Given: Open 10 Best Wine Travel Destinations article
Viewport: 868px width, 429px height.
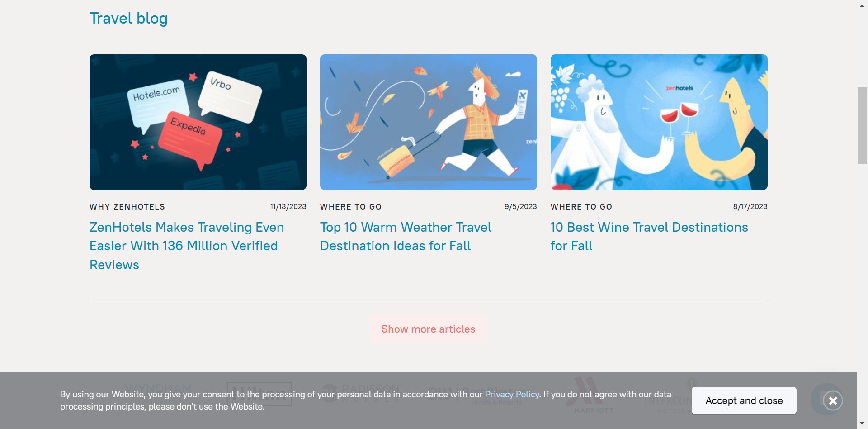Looking at the screenshot, I should 649,236.
